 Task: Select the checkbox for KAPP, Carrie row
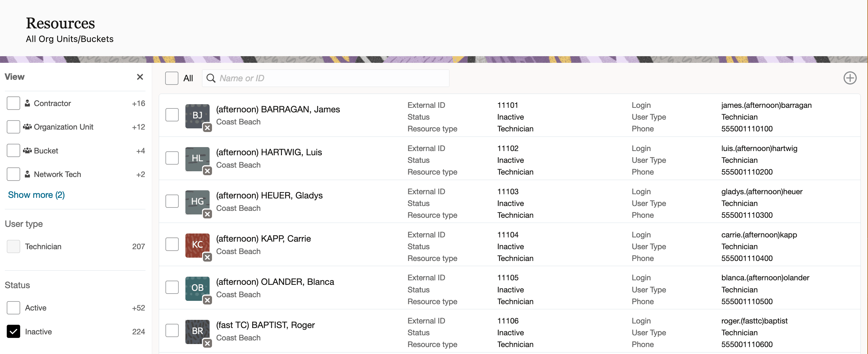[x=172, y=244]
